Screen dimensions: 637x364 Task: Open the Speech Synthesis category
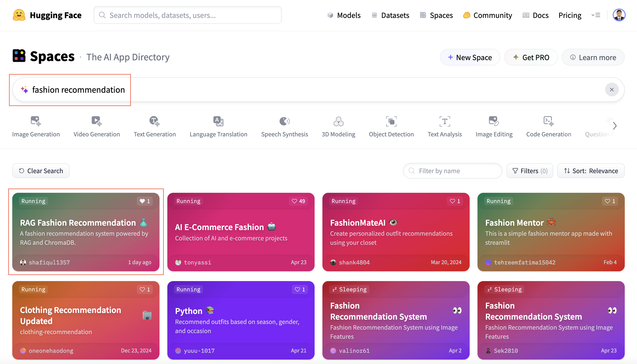pyautogui.click(x=284, y=127)
